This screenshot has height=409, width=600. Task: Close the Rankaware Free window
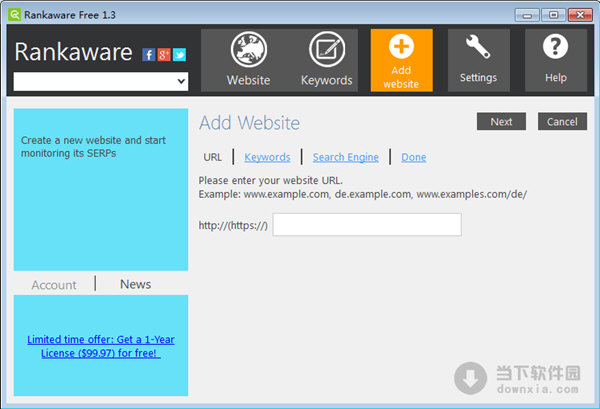[580, 15]
